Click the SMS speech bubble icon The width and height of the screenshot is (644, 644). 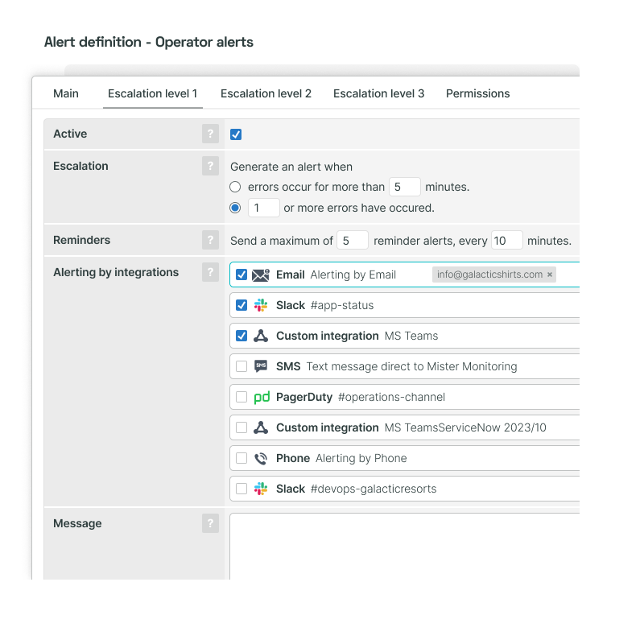(x=260, y=366)
